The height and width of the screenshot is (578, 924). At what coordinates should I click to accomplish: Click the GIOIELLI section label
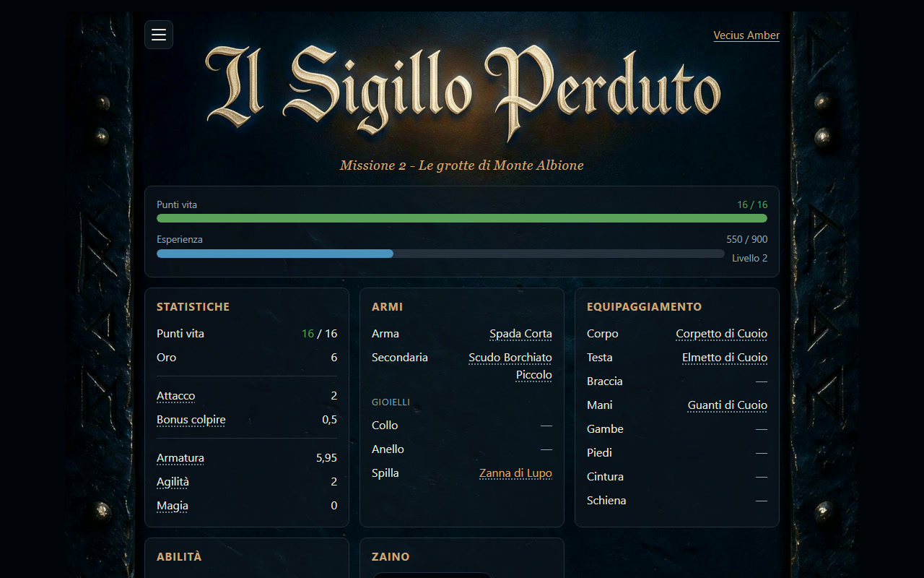(x=391, y=402)
